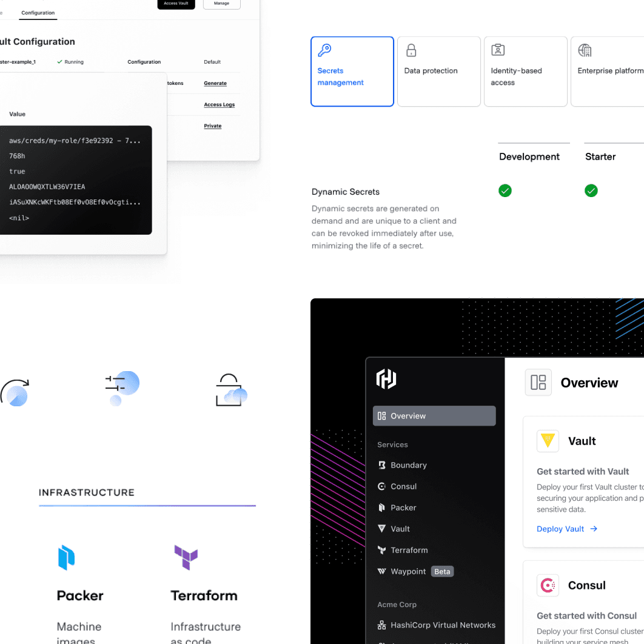Click the Running status text
The height and width of the screenshot is (644, 644).
[74, 62]
